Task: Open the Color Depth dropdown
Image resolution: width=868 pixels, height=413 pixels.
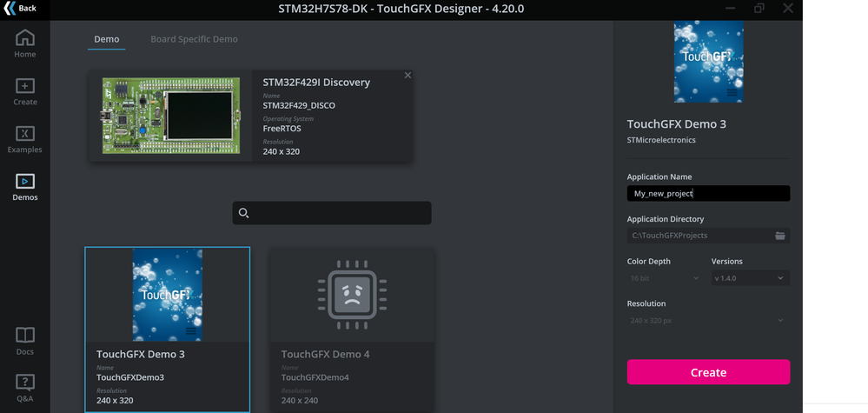Action: (x=665, y=278)
